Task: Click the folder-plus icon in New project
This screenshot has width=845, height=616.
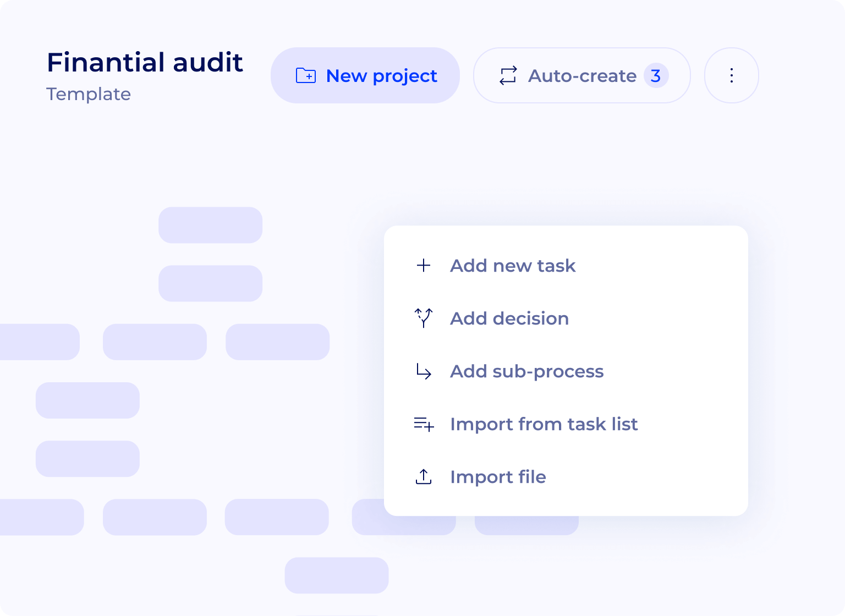Action: pyautogui.click(x=306, y=75)
